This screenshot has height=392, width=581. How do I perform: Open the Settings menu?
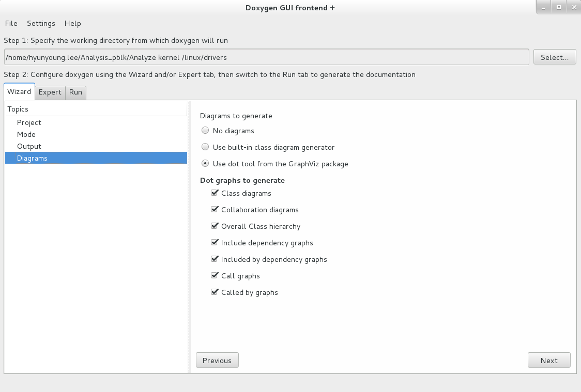[x=41, y=23]
